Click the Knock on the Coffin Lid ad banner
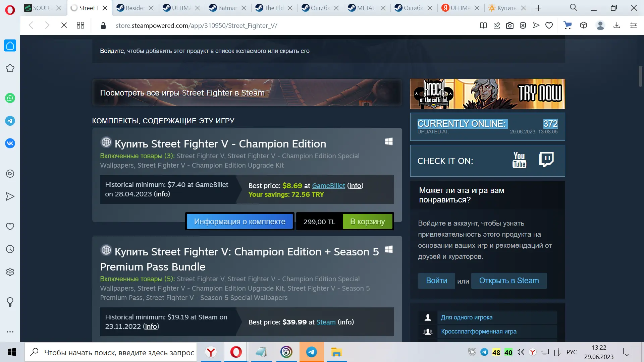The height and width of the screenshot is (362, 644). coord(487,94)
